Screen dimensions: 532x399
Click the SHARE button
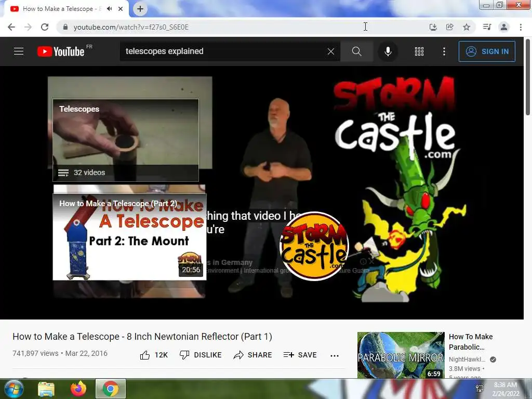pyautogui.click(x=253, y=355)
